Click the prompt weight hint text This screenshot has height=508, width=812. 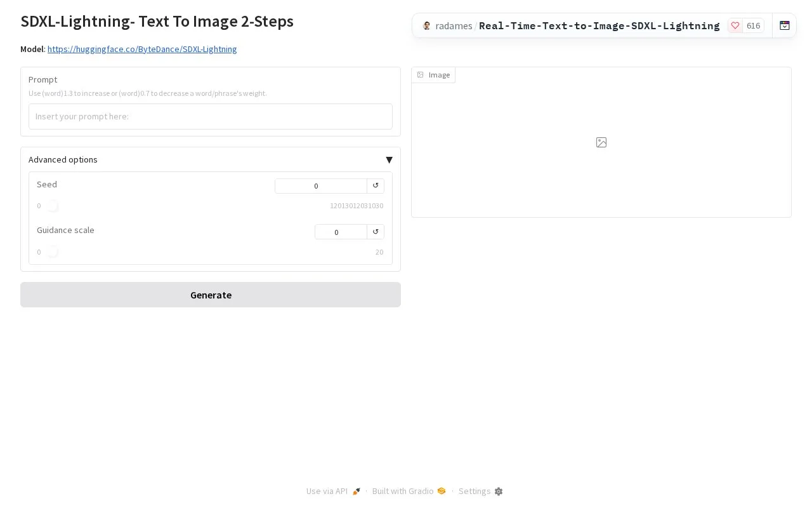[148, 93]
